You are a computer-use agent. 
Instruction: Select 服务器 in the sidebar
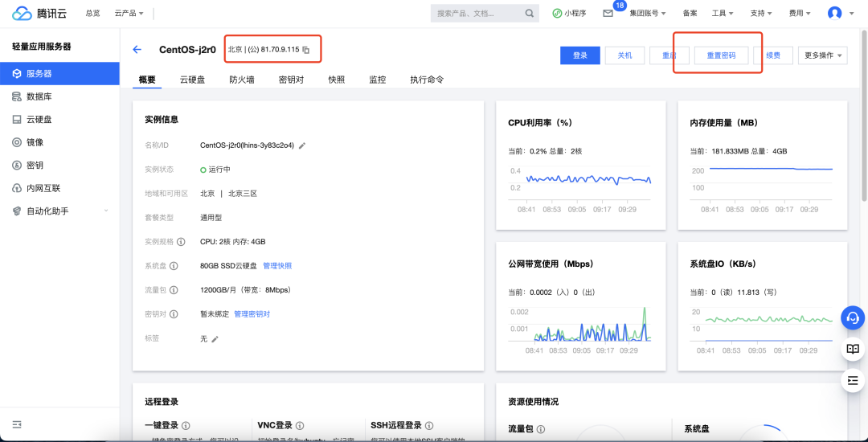tap(59, 74)
